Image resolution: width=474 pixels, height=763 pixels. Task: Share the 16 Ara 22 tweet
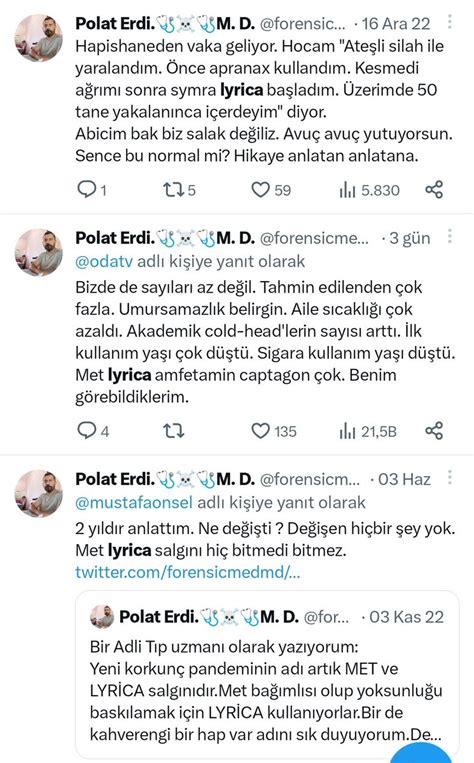(434, 189)
